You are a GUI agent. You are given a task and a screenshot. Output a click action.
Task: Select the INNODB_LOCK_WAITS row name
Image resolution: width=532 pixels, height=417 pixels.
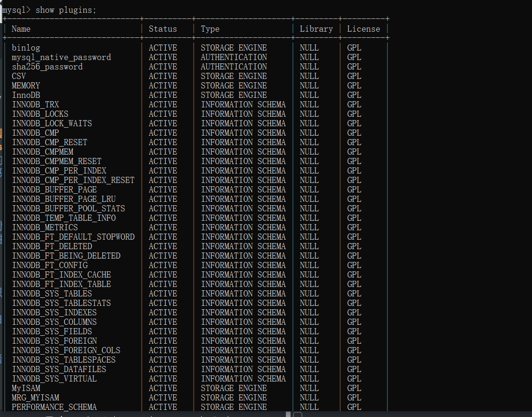point(52,123)
